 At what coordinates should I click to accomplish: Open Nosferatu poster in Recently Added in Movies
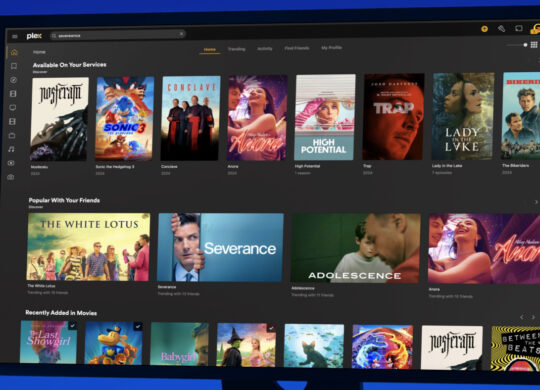(451, 348)
